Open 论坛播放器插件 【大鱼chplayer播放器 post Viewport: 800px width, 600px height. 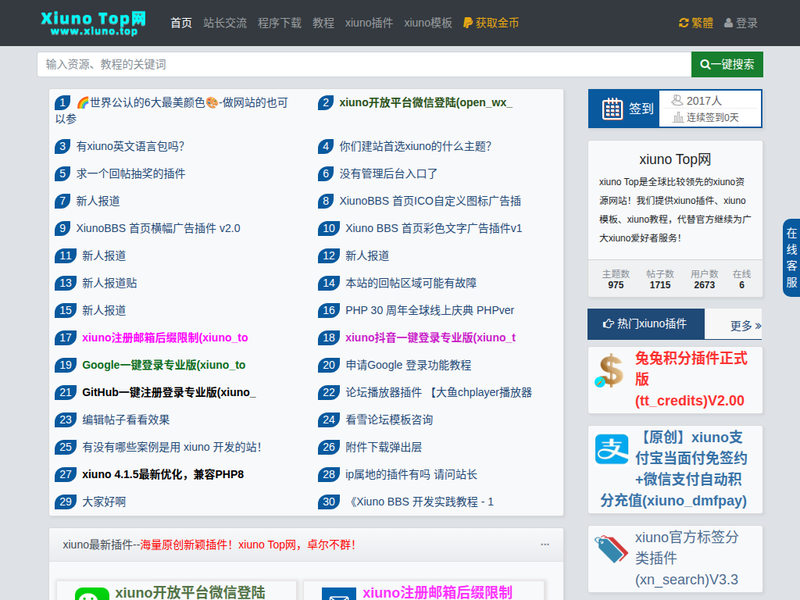coord(439,392)
